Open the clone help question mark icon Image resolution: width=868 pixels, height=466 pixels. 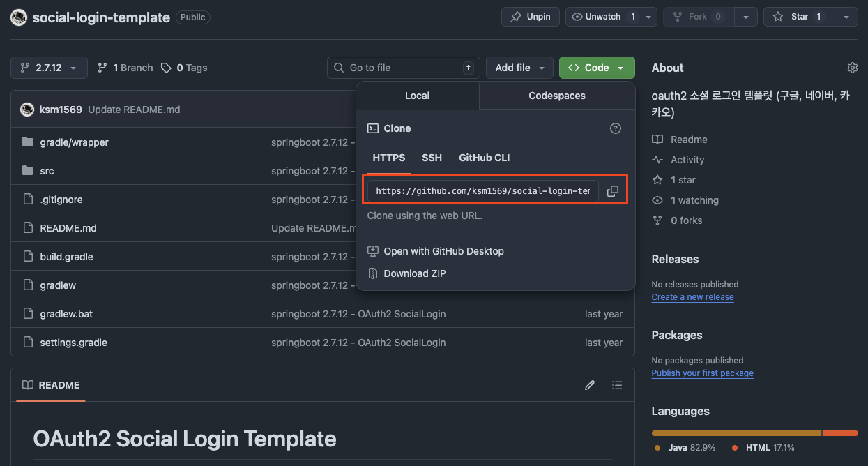[615, 128]
